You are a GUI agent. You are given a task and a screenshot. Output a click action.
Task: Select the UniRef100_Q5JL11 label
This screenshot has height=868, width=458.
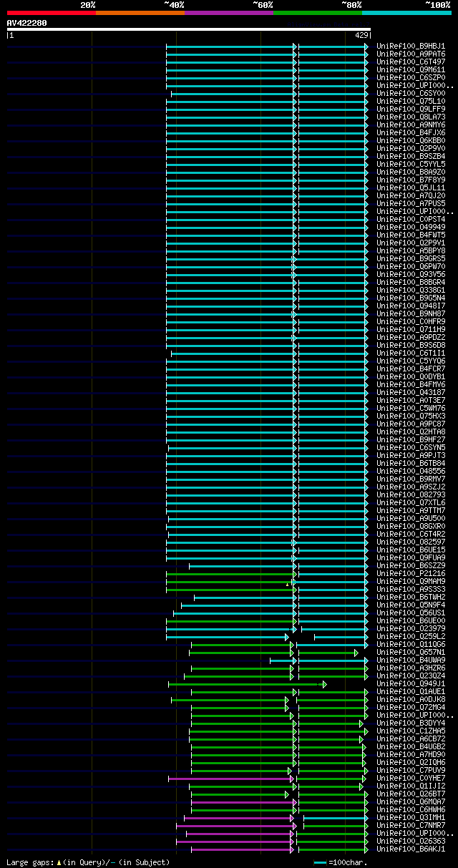(411, 187)
